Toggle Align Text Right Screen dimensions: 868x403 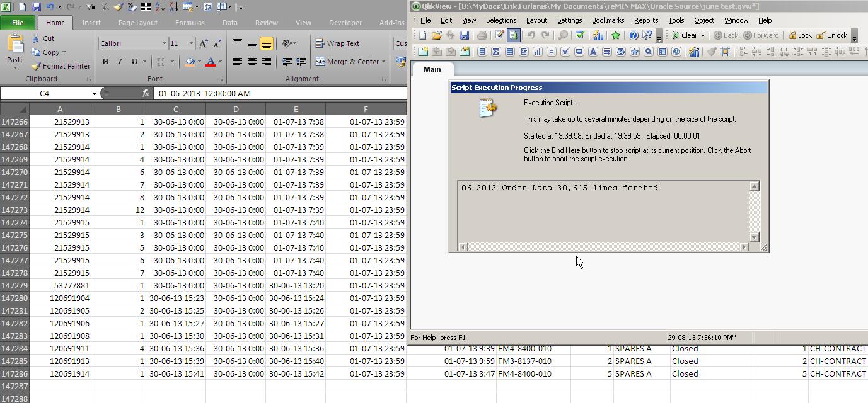click(266, 61)
